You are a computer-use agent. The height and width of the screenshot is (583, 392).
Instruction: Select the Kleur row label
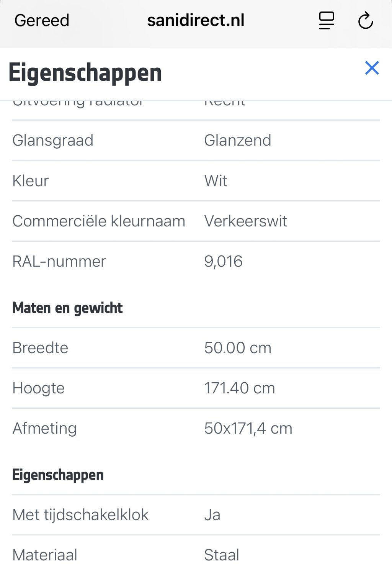point(31,181)
